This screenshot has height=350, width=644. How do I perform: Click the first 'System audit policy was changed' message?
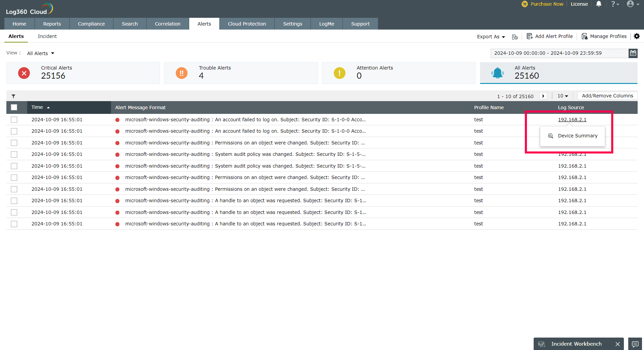click(246, 154)
